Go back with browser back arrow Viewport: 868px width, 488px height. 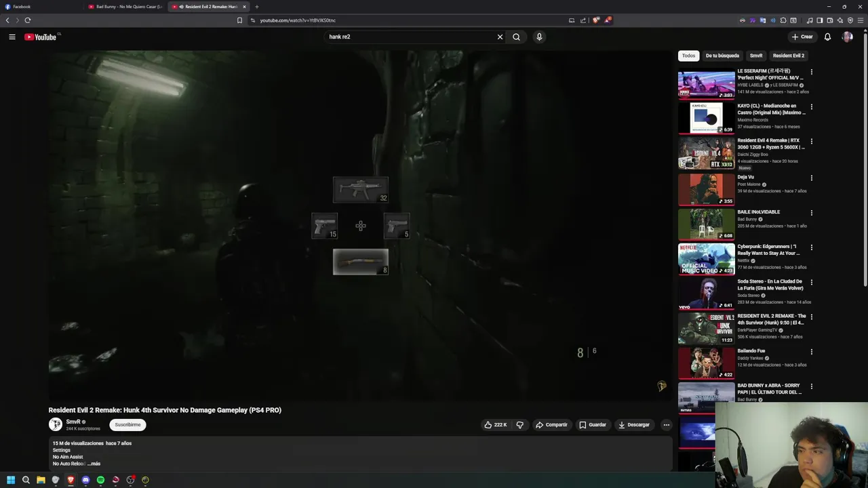click(7, 20)
